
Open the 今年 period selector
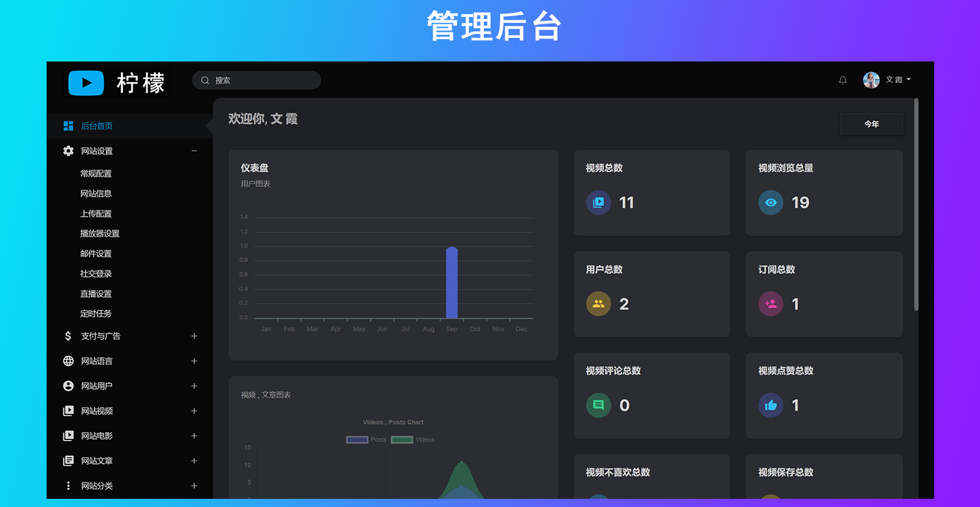tap(871, 124)
